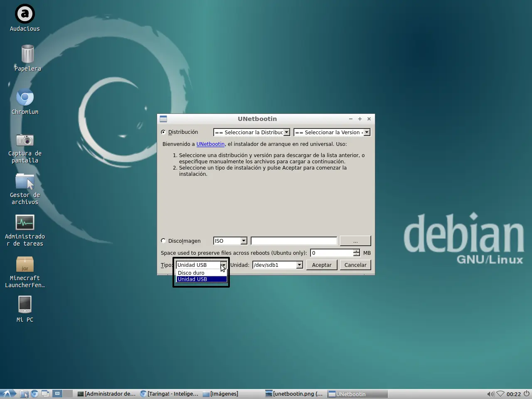Click the Cancelar button
The height and width of the screenshot is (399, 532).
pos(355,265)
